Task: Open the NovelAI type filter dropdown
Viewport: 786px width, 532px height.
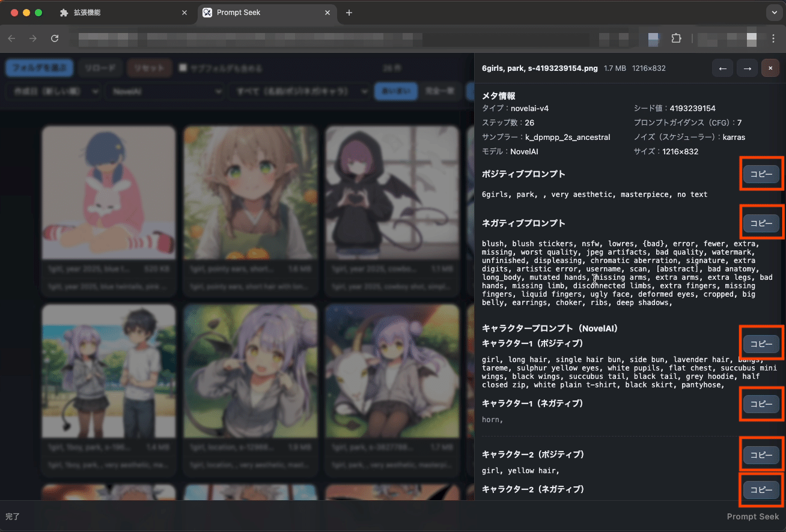Action: (165, 91)
